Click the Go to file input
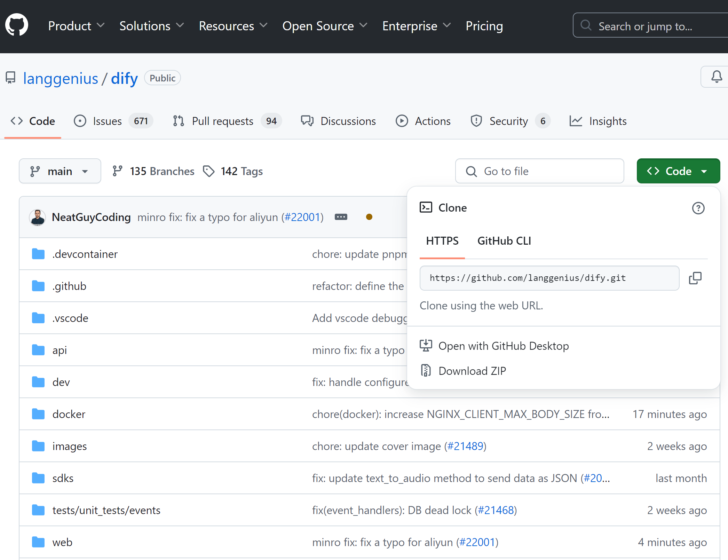 pos(539,171)
